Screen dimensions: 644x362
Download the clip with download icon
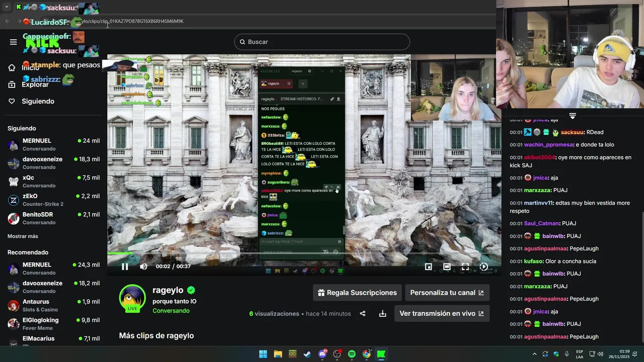point(382,313)
